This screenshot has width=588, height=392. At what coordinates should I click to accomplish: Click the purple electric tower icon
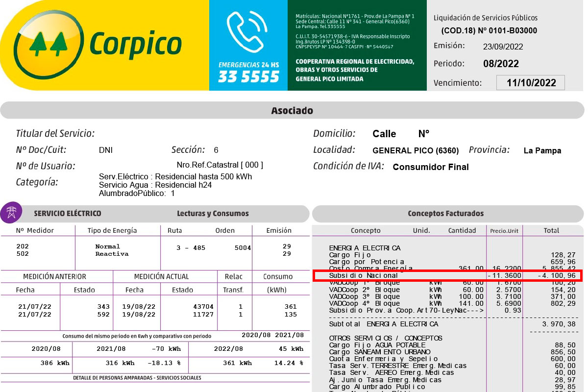11,213
